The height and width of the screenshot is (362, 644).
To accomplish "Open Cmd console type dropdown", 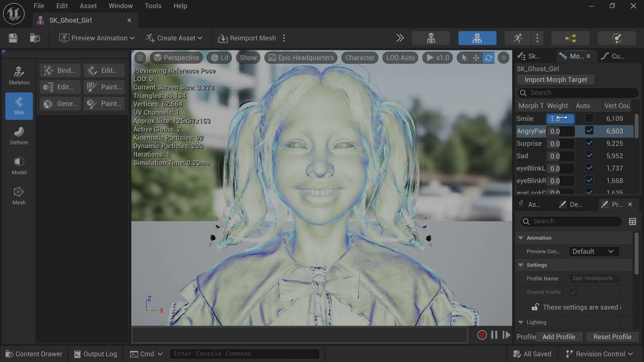I will (x=146, y=354).
